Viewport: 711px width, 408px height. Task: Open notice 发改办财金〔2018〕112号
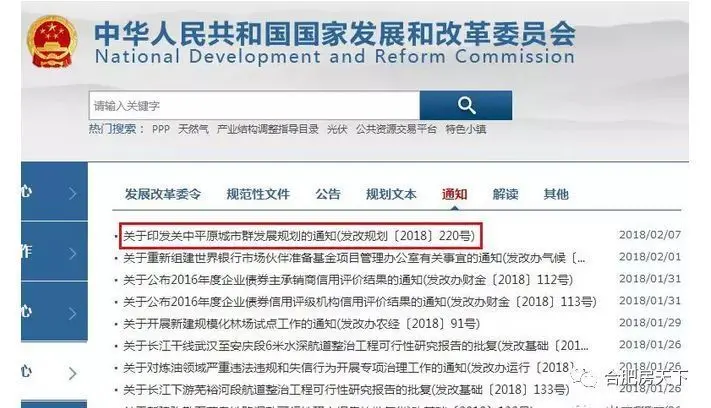[348, 280]
